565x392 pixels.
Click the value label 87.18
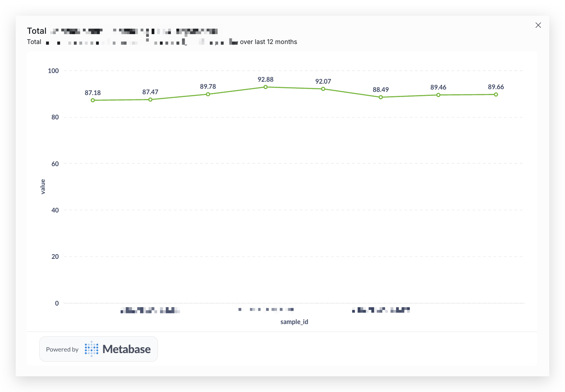pos(93,93)
